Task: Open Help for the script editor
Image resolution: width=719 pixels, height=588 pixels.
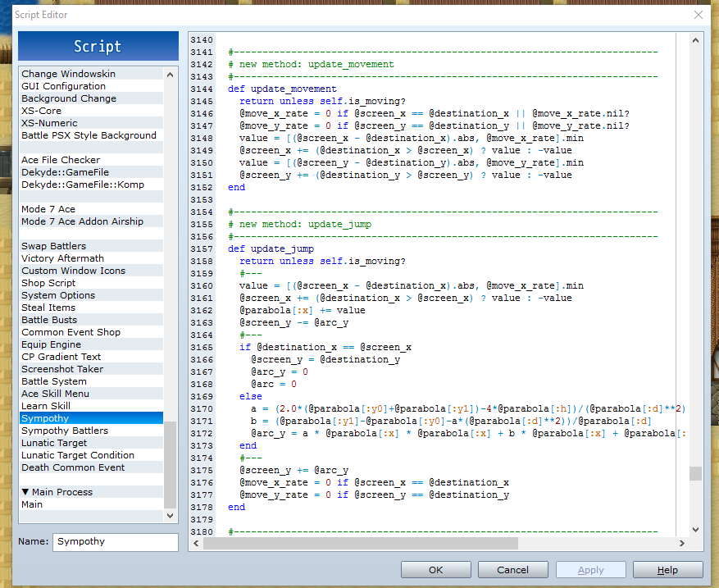Action: [x=667, y=570]
